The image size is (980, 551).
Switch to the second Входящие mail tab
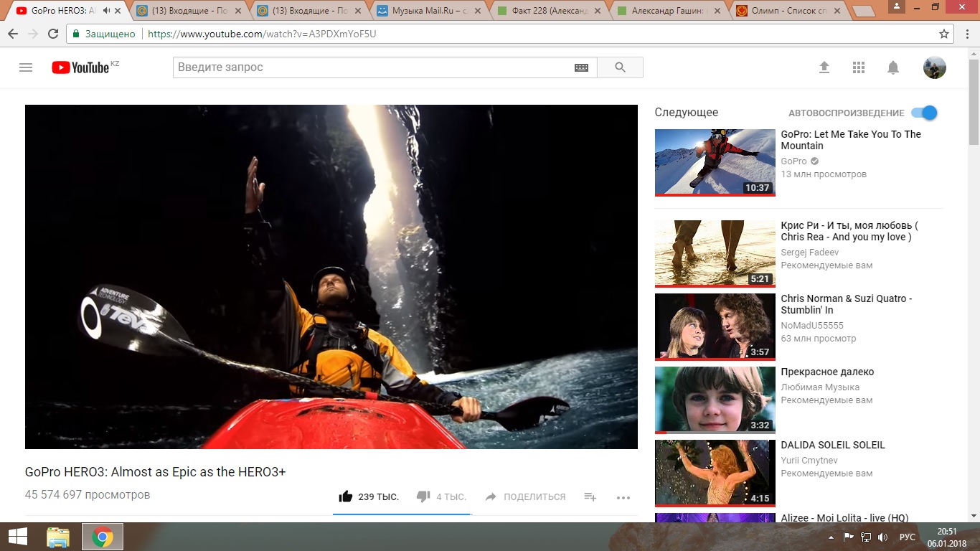point(309,11)
